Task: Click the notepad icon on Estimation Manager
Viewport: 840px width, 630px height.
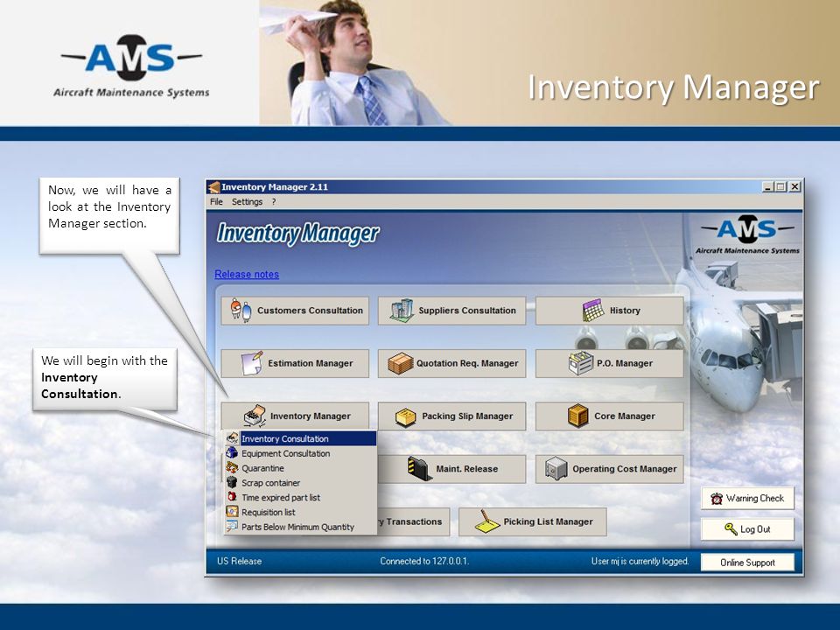Action: [252, 363]
